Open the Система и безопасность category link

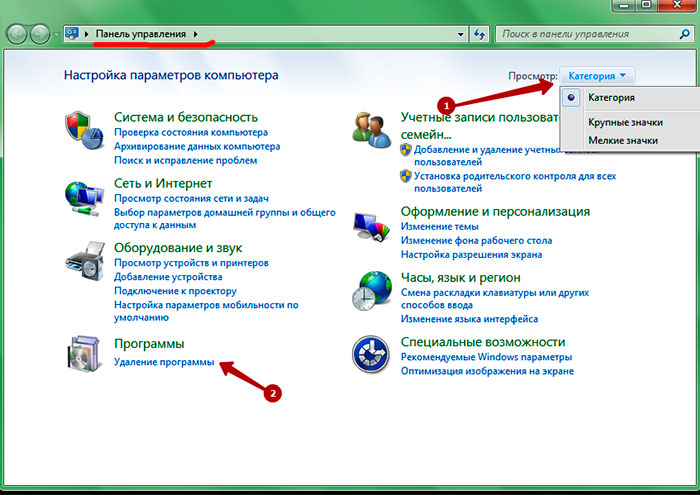coord(186,117)
